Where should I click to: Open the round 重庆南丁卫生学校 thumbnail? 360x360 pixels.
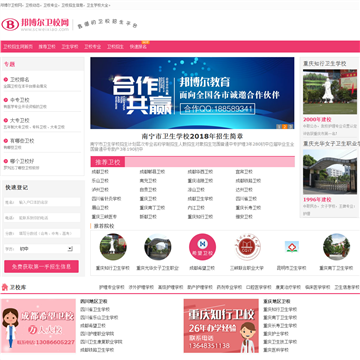coord(336,247)
